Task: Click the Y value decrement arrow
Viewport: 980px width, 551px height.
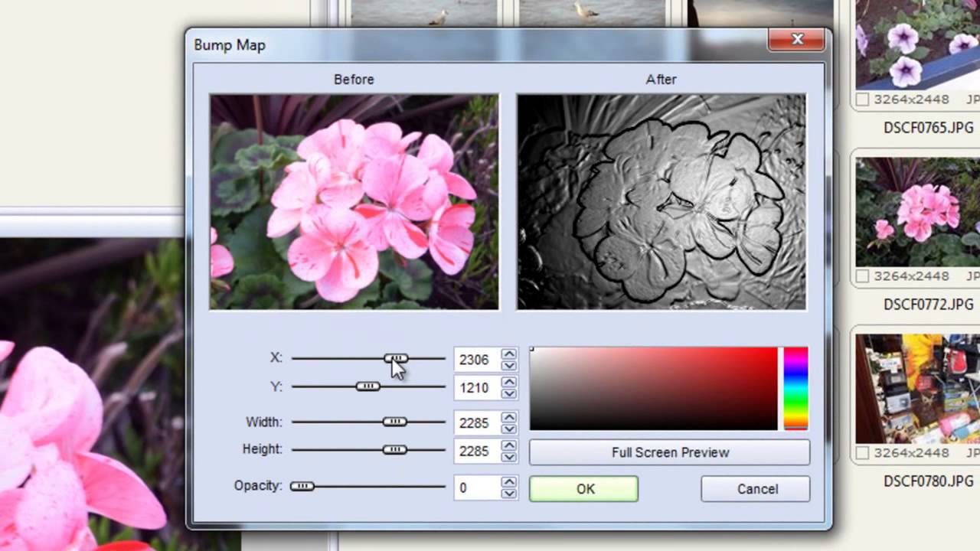Action: click(x=509, y=393)
